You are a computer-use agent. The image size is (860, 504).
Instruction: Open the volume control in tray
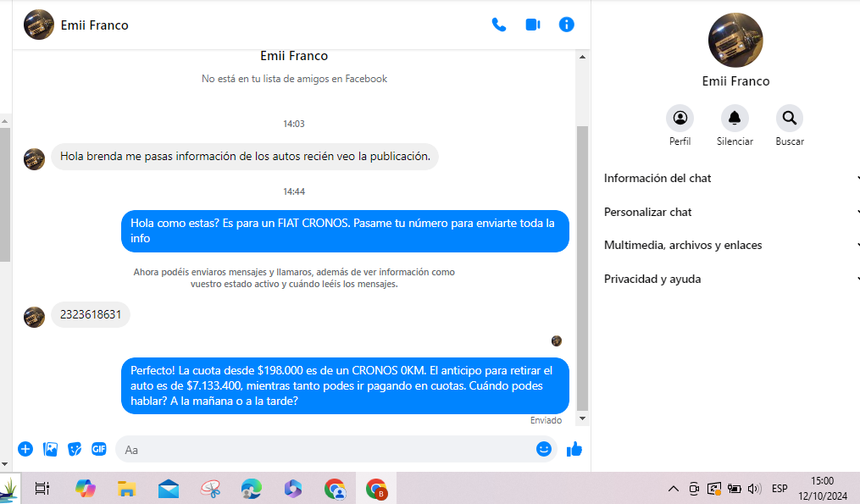click(755, 489)
